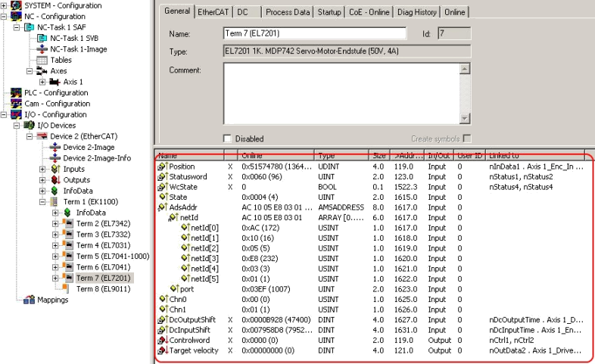Click the Cam - Configuration icon
The image size is (595, 364).
pos(16,104)
